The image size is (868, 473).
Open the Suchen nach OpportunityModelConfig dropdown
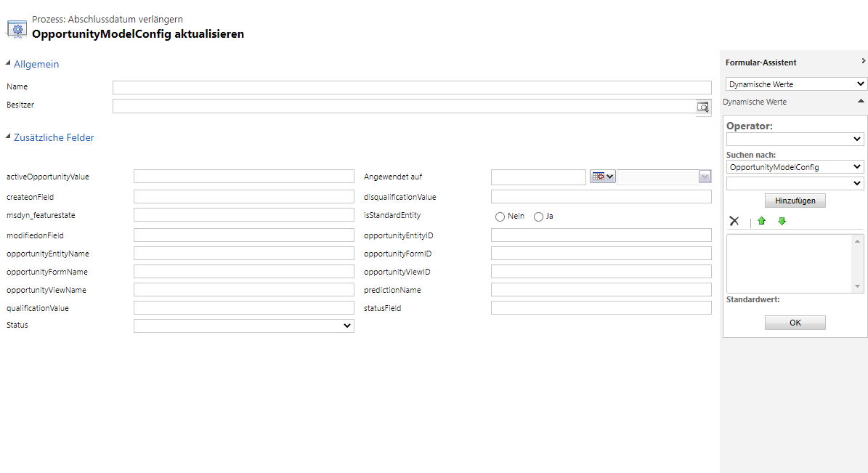tap(795, 166)
